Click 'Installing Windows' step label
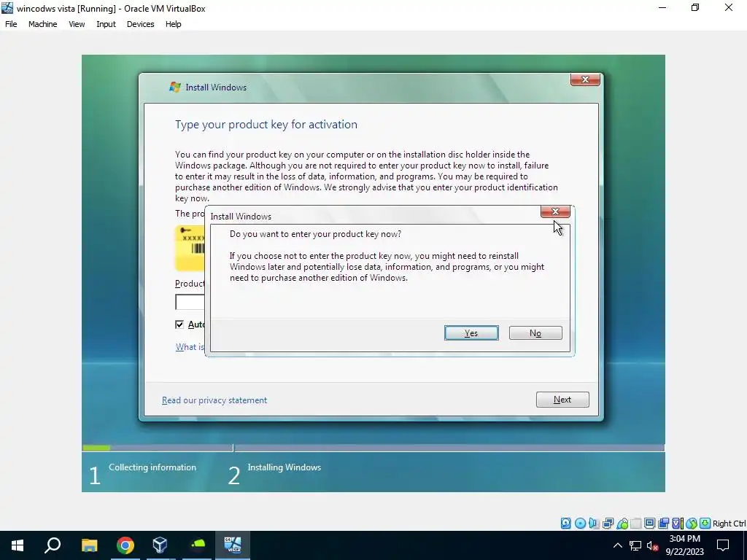Viewport: 747px width, 560px height. [285, 467]
